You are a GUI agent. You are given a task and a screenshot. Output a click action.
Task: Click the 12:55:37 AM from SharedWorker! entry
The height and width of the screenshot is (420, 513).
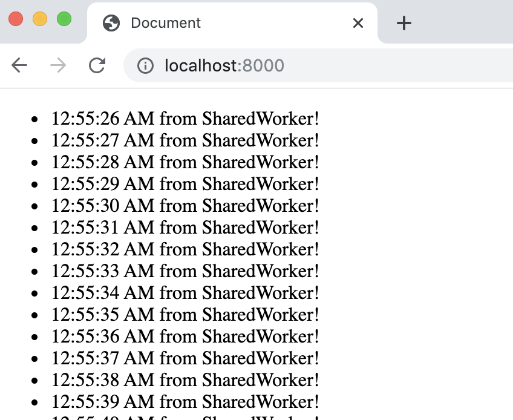tap(185, 358)
